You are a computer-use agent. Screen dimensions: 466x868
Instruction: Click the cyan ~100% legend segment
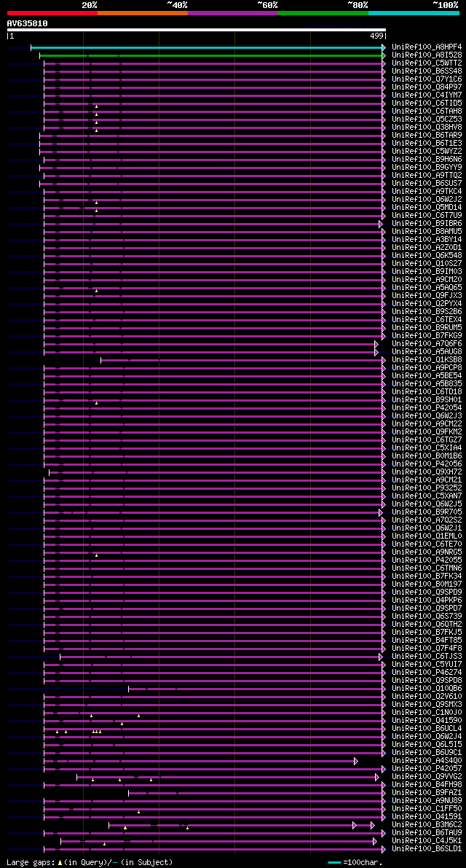414,12
